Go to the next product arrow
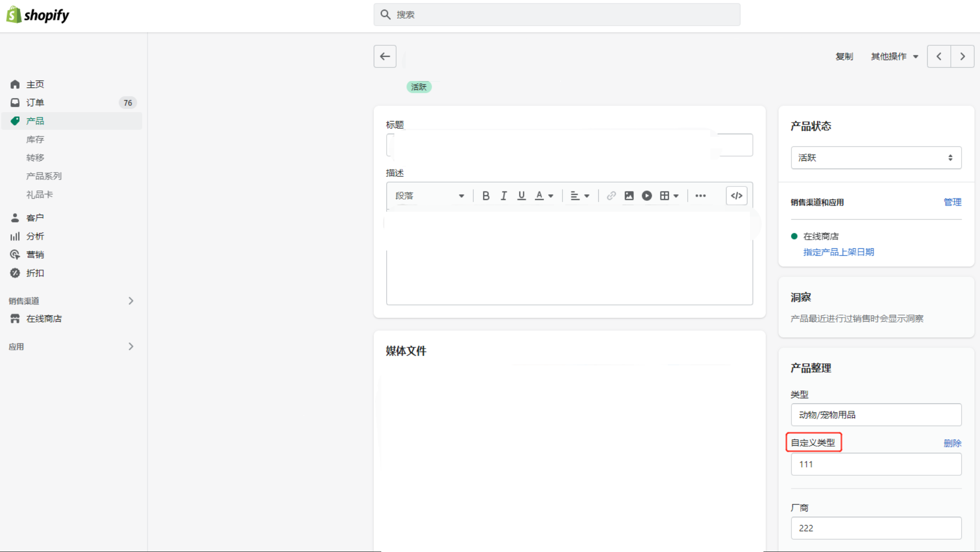 click(x=962, y=56)
